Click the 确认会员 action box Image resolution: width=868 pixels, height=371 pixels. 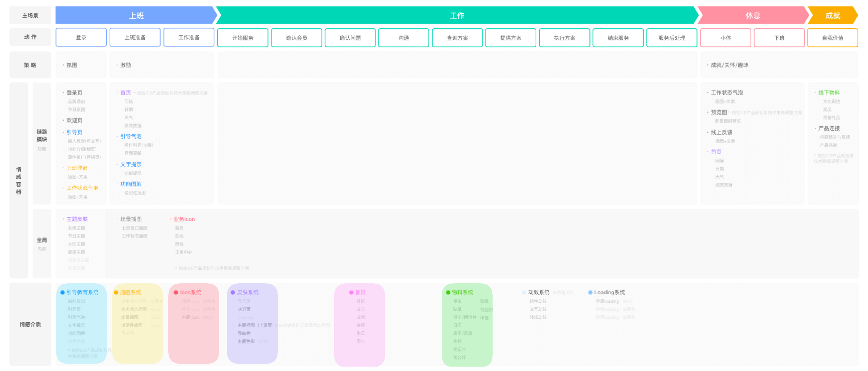[x=296, y=38]
